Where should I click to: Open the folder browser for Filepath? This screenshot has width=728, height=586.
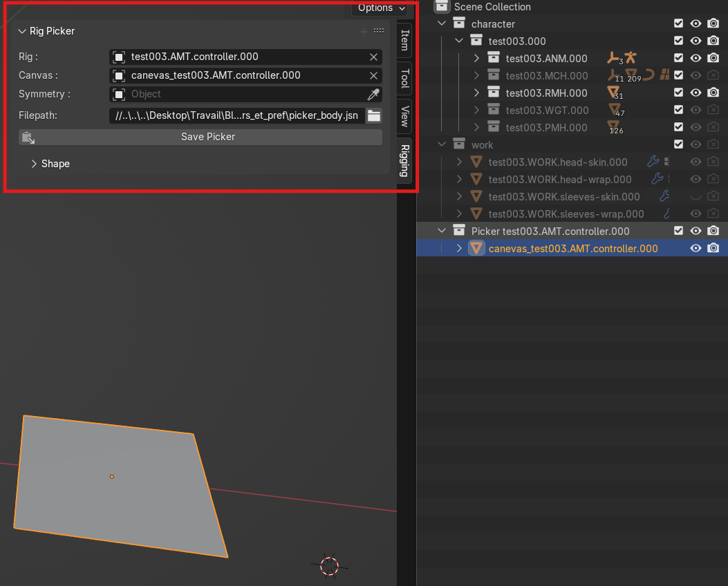(x=374, y=115)
